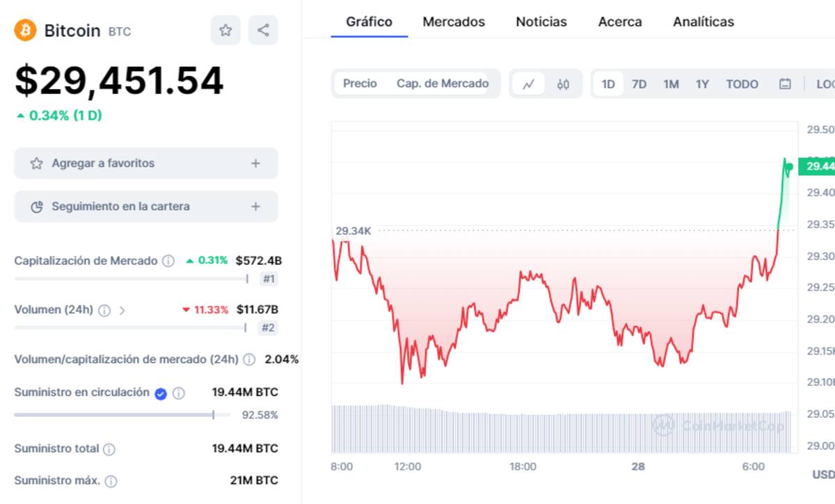This screenshot has height=504, width=835.
Task: Switch to line chart view icon
Action: point(528,84)
